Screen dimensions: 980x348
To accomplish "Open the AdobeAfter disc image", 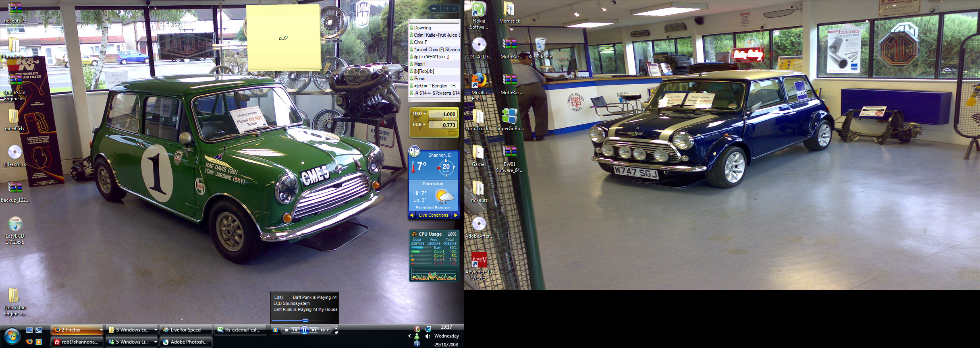I will coord(479,228).
